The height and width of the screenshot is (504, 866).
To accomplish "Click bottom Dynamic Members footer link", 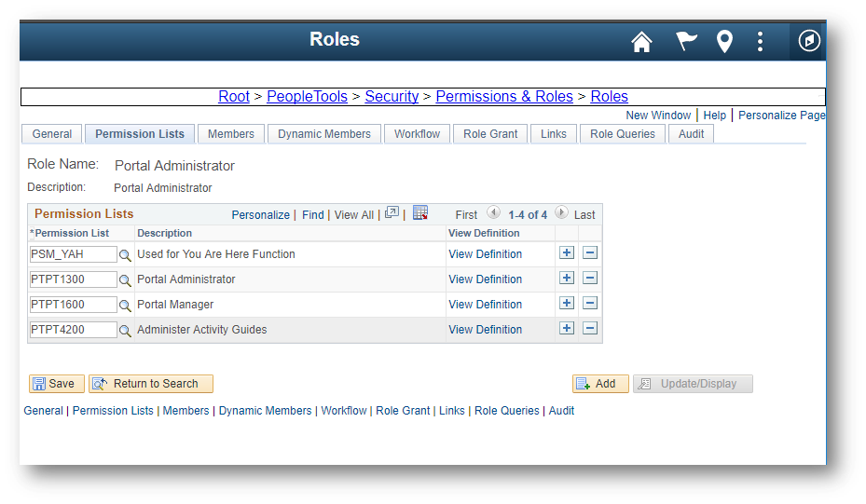I will point(265,411).
